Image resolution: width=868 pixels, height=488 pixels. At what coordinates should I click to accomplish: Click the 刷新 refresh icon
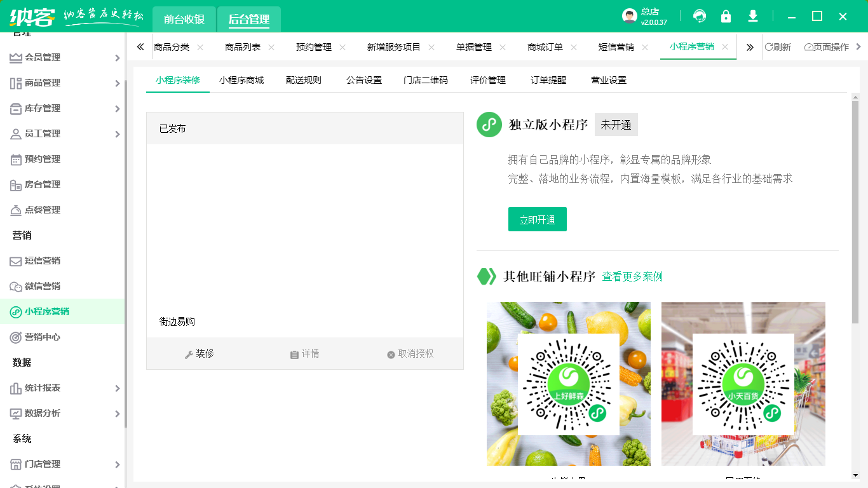[x=776, y=46]
